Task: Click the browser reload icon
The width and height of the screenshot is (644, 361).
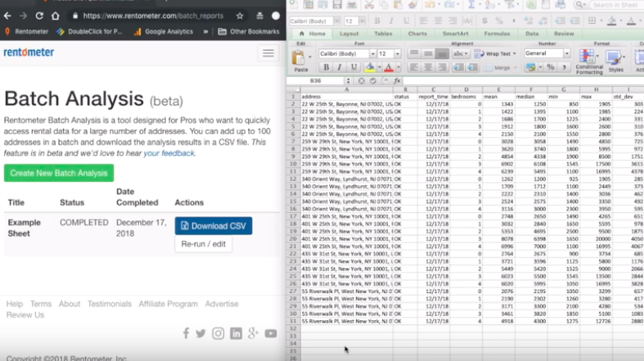Action: point(39,16)
